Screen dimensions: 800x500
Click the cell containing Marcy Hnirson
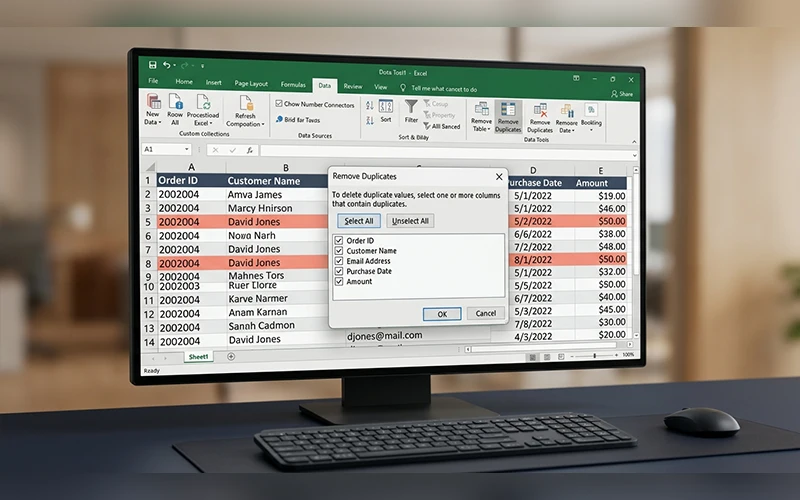277,208
